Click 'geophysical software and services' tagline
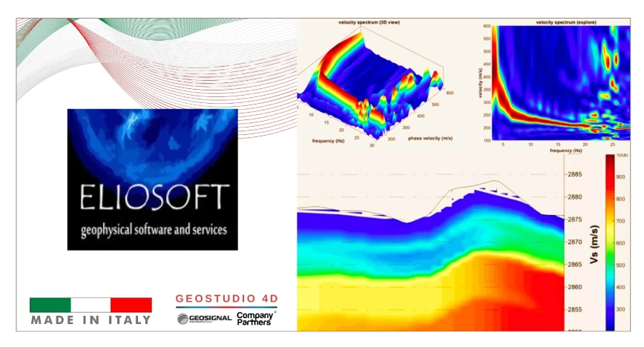 coord(154,230)
